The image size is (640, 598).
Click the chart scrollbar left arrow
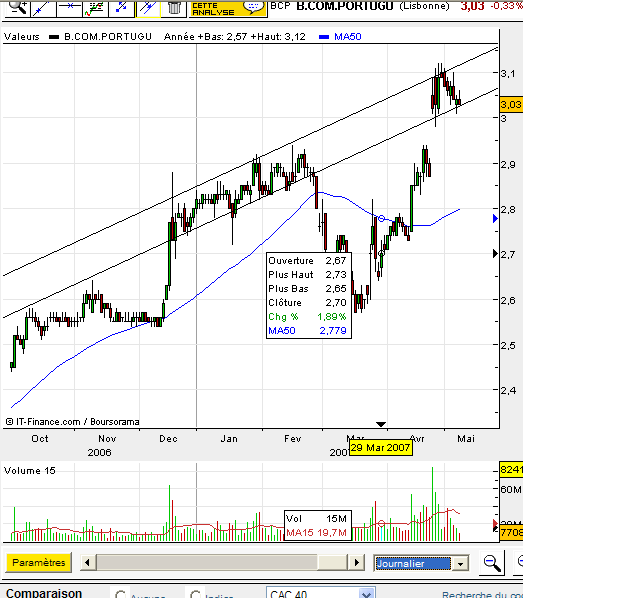87,562
